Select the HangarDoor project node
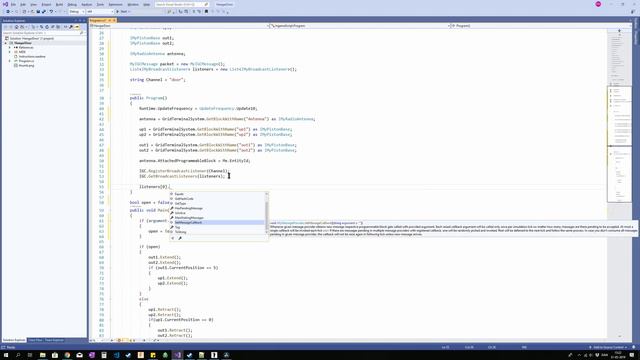This screenshot has width=640, height=360. click(23, 43)
